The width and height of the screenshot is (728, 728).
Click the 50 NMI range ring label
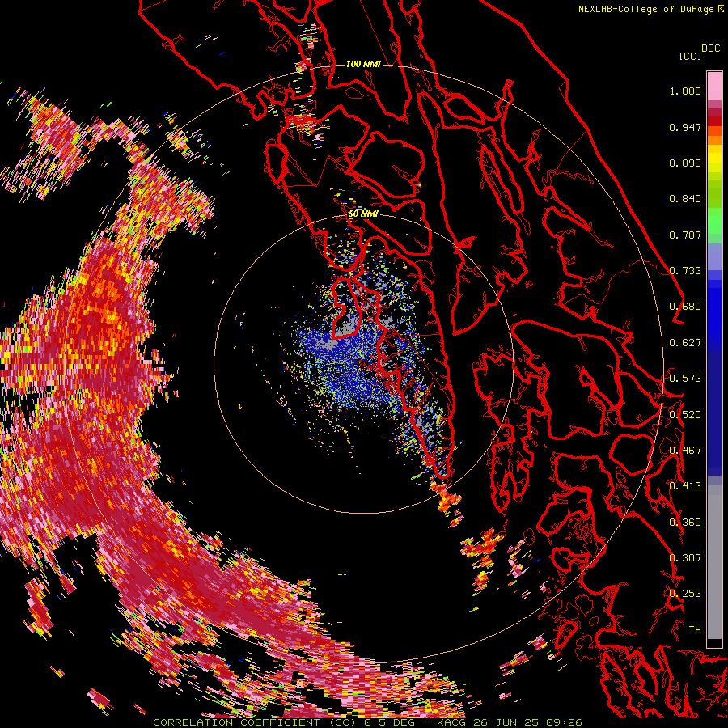(363, 214)
